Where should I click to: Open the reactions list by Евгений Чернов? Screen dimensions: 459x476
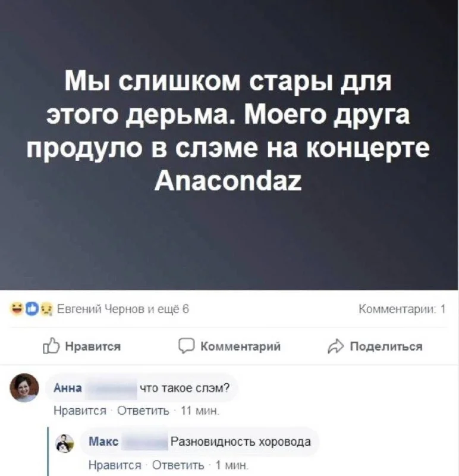(123, 309)
